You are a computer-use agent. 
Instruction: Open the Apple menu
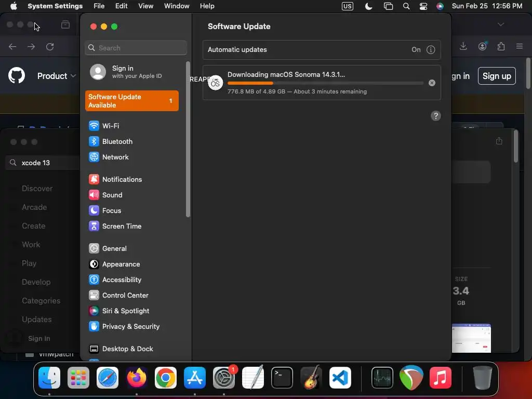(x=14, y=6)
